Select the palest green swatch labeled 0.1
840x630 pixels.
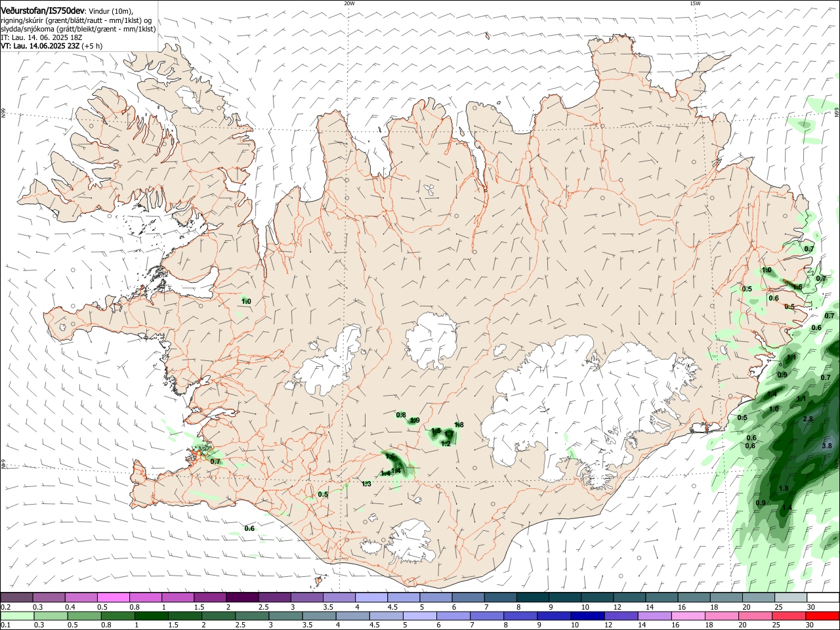17,616
